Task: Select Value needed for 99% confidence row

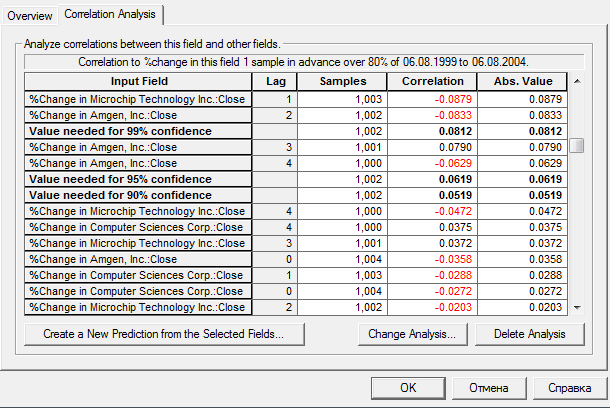Action: 138,131
